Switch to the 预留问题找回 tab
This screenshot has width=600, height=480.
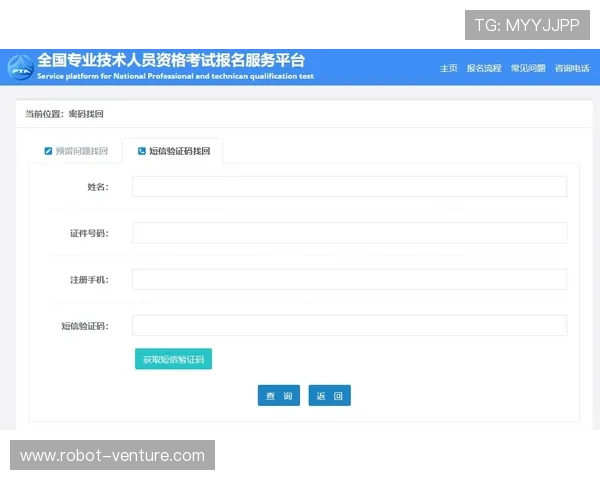76,151
